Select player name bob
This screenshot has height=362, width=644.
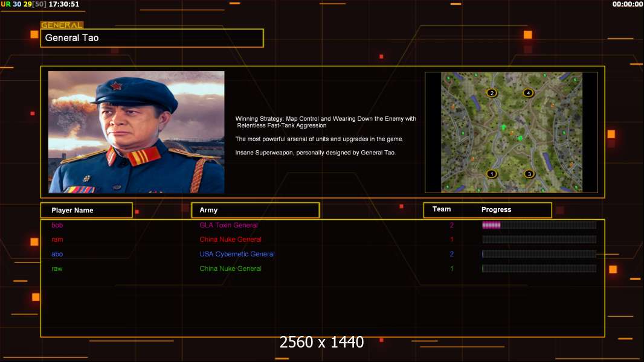[57, 225]
